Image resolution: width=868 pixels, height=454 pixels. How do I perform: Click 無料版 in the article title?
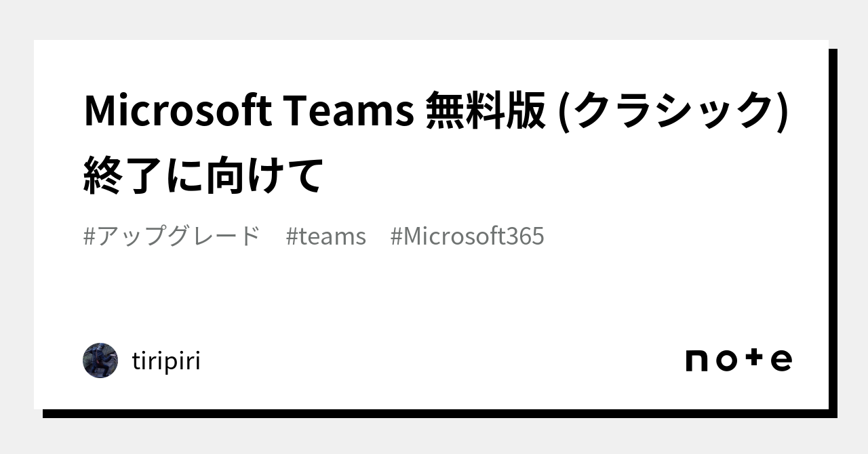(x=485, y=112)
